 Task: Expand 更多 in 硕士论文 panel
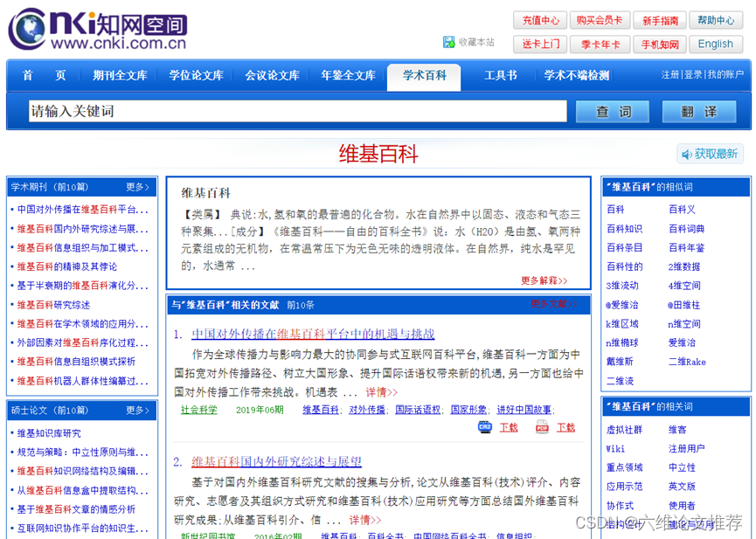pyautogui.click(x=138, y=411)
